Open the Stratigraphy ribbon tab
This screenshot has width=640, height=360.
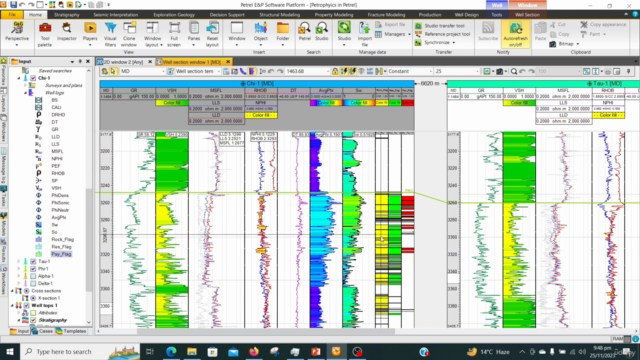(x=67, y=15)
